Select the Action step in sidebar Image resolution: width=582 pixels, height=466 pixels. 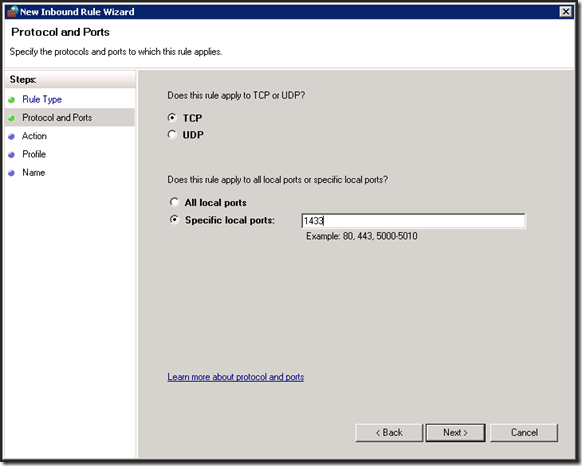click(34, 136)
